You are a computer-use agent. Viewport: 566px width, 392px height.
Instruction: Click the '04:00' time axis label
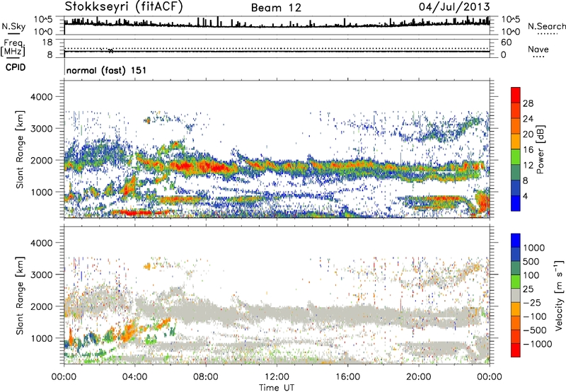click(134, 377)
